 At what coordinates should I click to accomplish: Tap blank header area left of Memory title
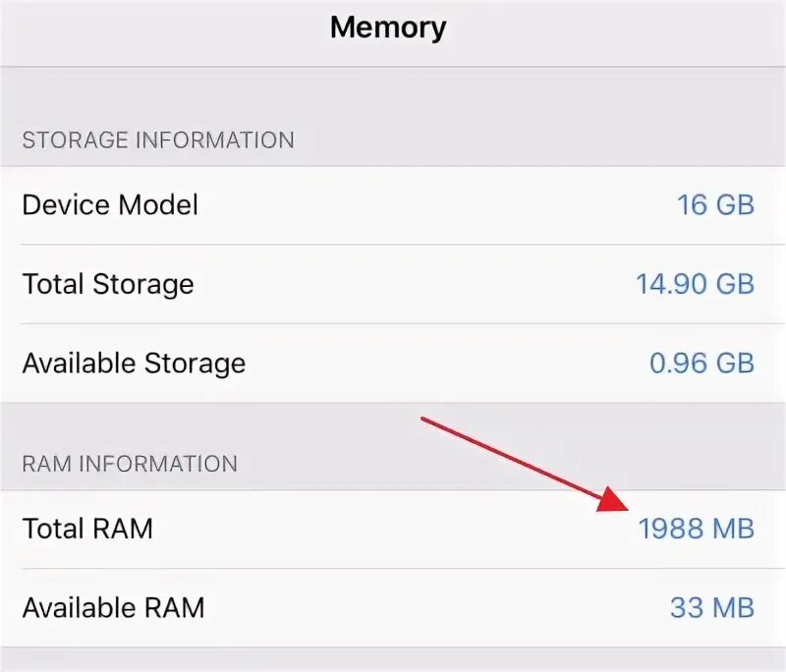pos(147,29)
